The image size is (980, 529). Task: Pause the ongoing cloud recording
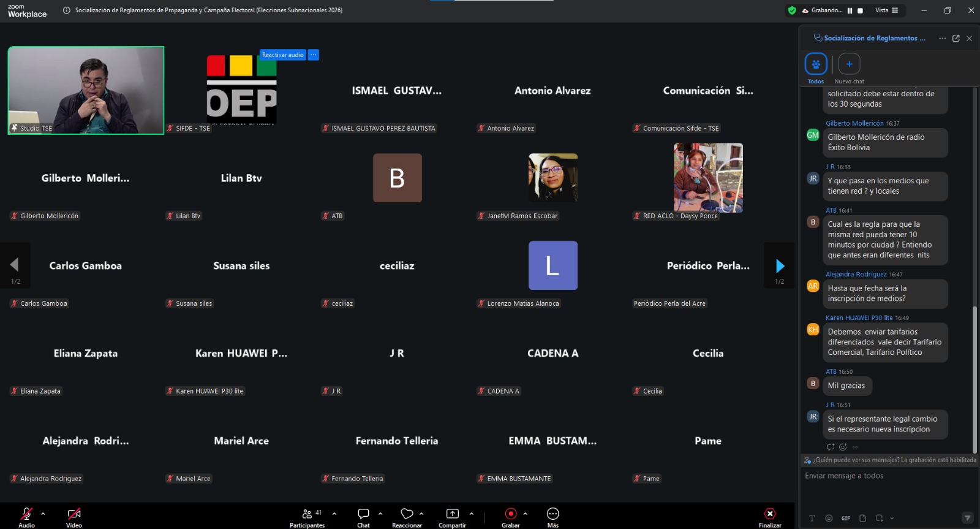point(850,10)
